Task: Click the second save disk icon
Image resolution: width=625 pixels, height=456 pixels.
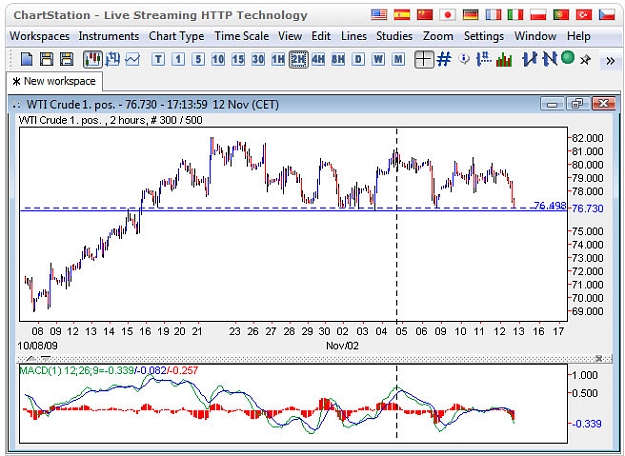Action: click(x=66, y=60)
